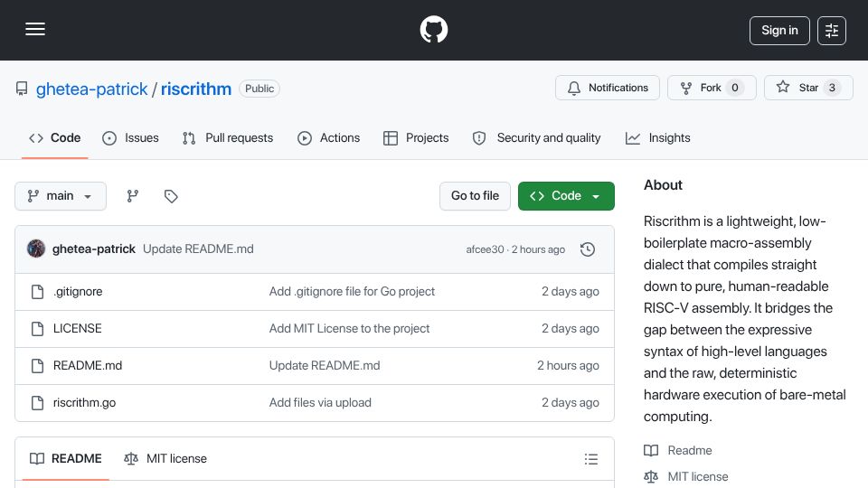Click the Public visibility label

259,89
